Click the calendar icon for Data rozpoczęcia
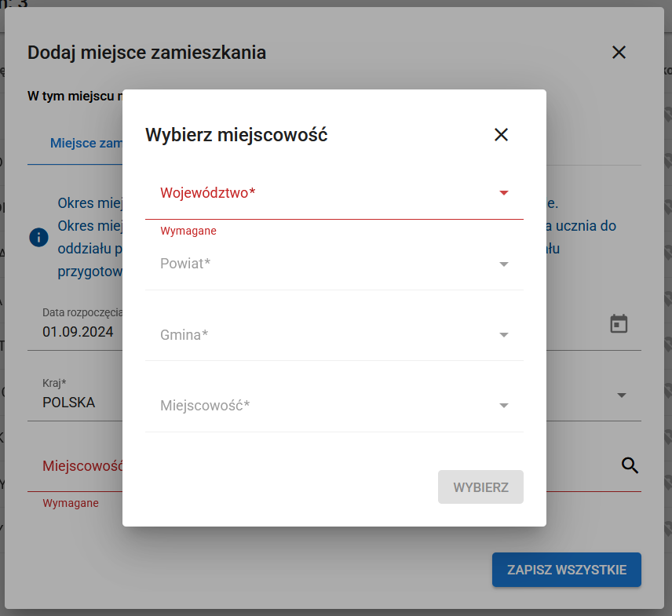The width and height of the screenshot is (672, 616). point(619,323)
